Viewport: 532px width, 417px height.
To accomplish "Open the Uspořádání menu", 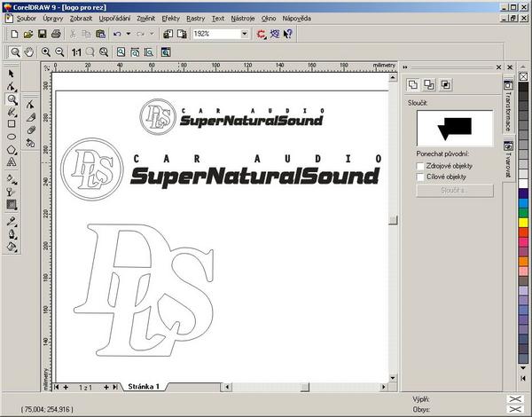I will 114,19.
